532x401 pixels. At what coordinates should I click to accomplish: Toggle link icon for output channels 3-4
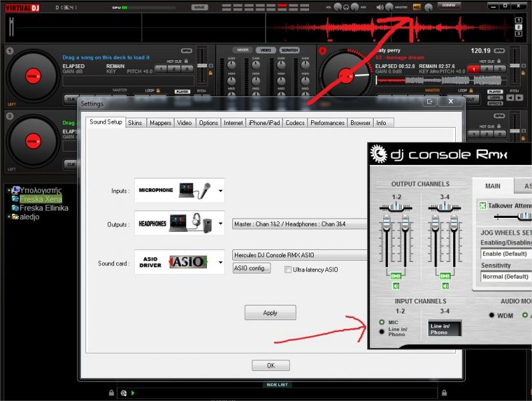coord(445,275)
